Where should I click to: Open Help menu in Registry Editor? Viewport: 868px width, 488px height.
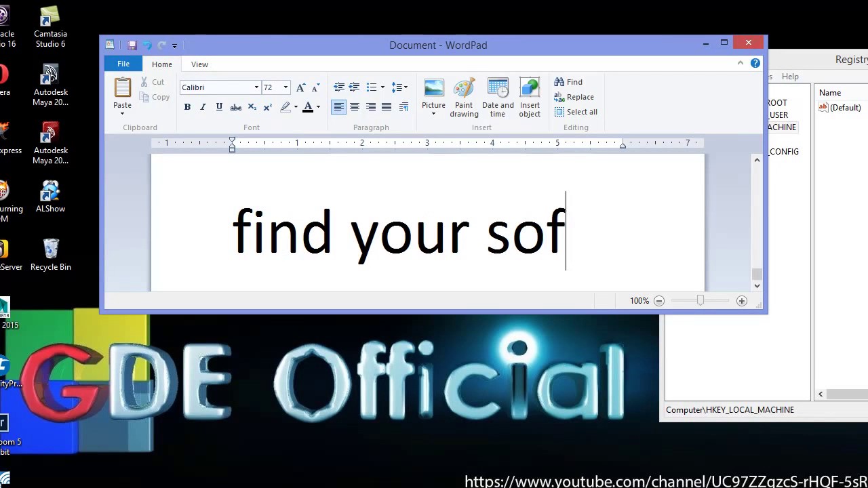point(790,77)
